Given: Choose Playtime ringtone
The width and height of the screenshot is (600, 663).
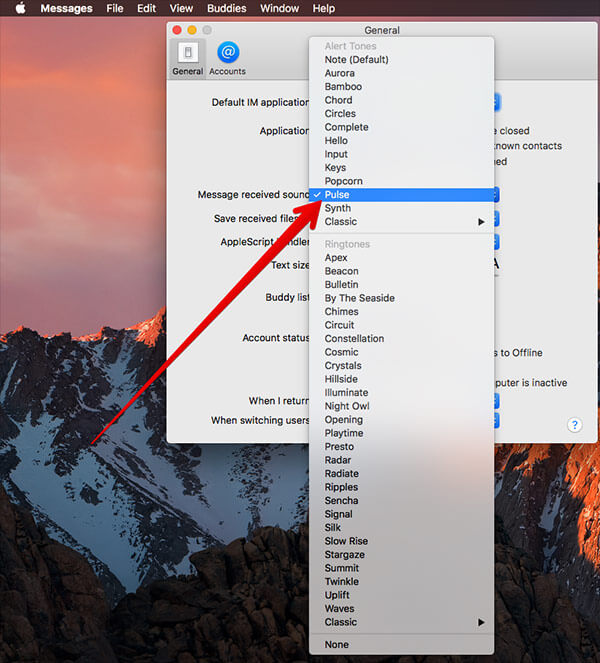Looking at the screenshot, I should click(x=401, y=434).
